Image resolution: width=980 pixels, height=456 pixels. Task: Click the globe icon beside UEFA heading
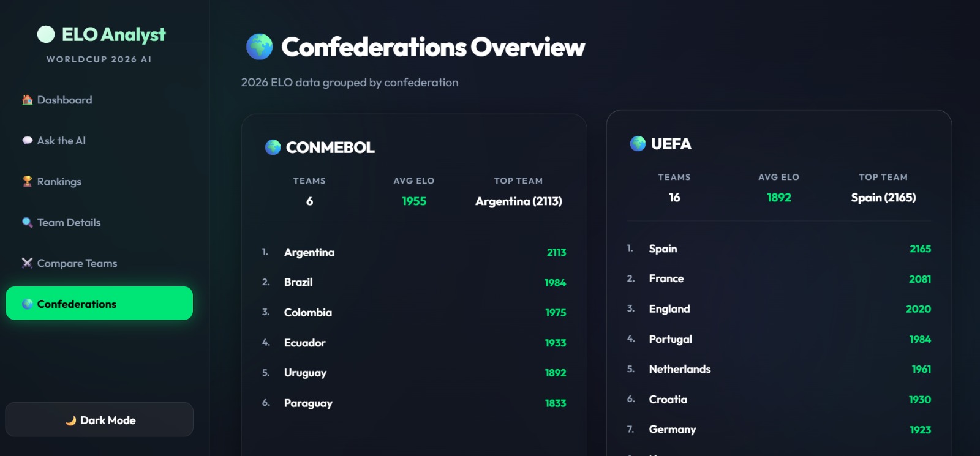click(638, 143)
